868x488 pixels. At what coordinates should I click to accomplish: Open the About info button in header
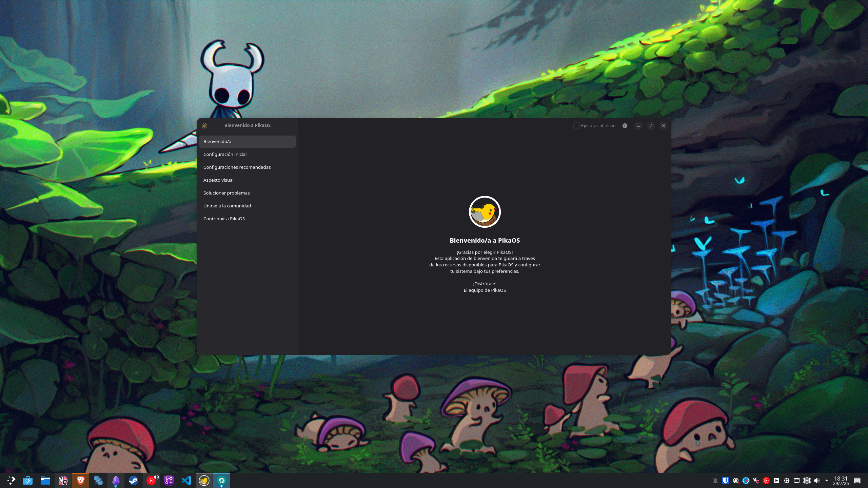click(x=625, y=126)
